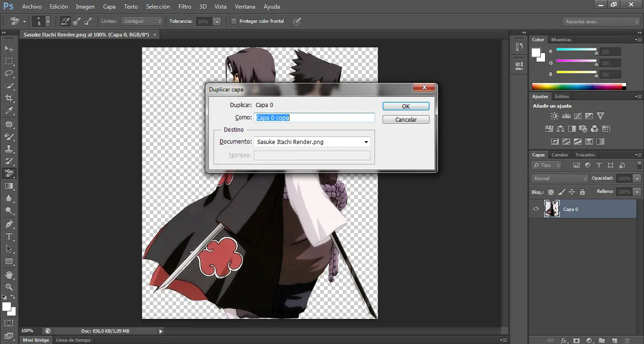This screenshot has width=644, height=344.
Task: Select the Spot Healing Brush tool
Action: point(9,124)
